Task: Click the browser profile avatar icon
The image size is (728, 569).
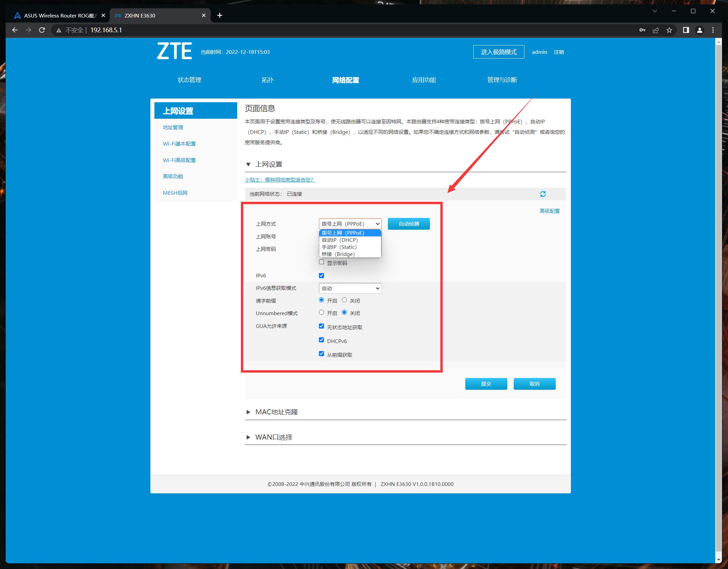Action: pyautogui.click(x=700, y=30)
